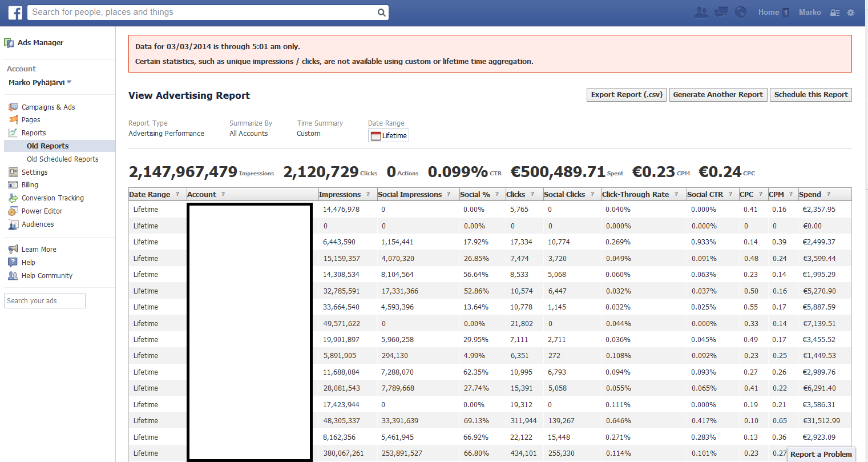Click the help mark beside Date Range header
Viewport: 868px width, 462px height.
click(177, 194)
